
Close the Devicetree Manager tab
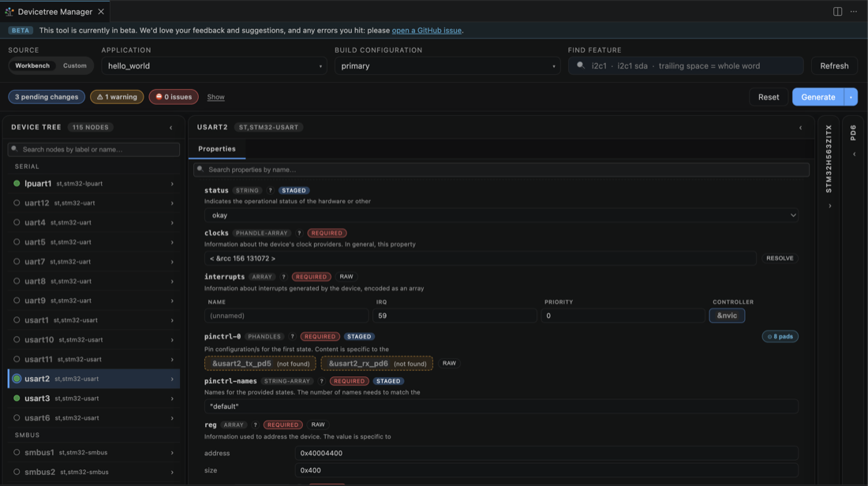pyautogui.click(x=101, y=12)
